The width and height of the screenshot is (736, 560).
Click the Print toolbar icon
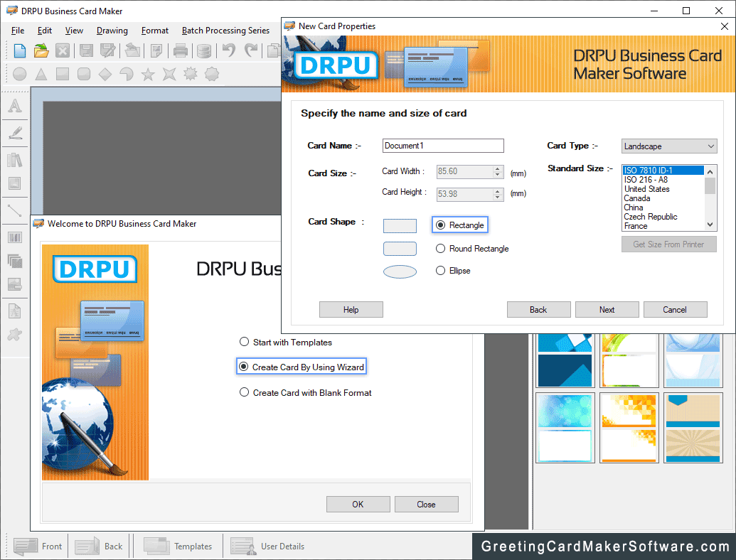[x=180, y=50]
